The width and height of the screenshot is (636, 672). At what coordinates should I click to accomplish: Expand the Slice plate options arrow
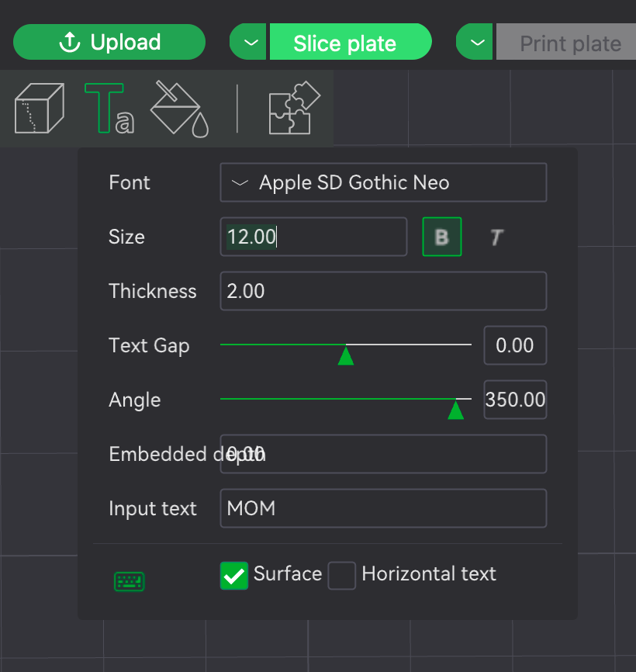250,42
